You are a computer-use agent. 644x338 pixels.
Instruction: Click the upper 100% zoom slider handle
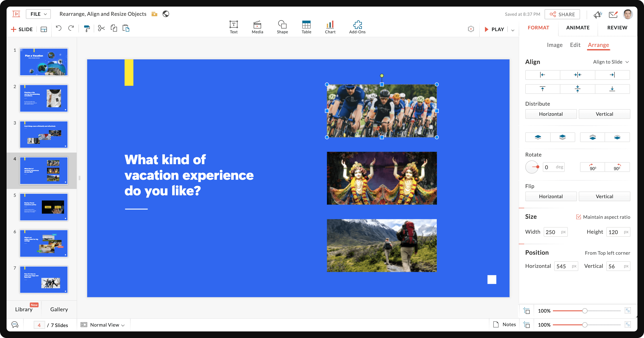click(585, 311)
